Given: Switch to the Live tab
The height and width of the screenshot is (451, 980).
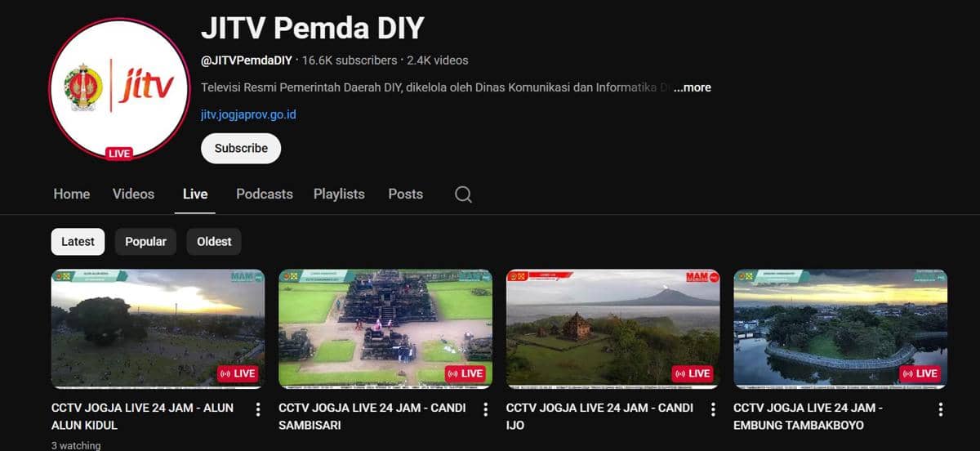Looking at the screenshot, I should tap(195, 194).
